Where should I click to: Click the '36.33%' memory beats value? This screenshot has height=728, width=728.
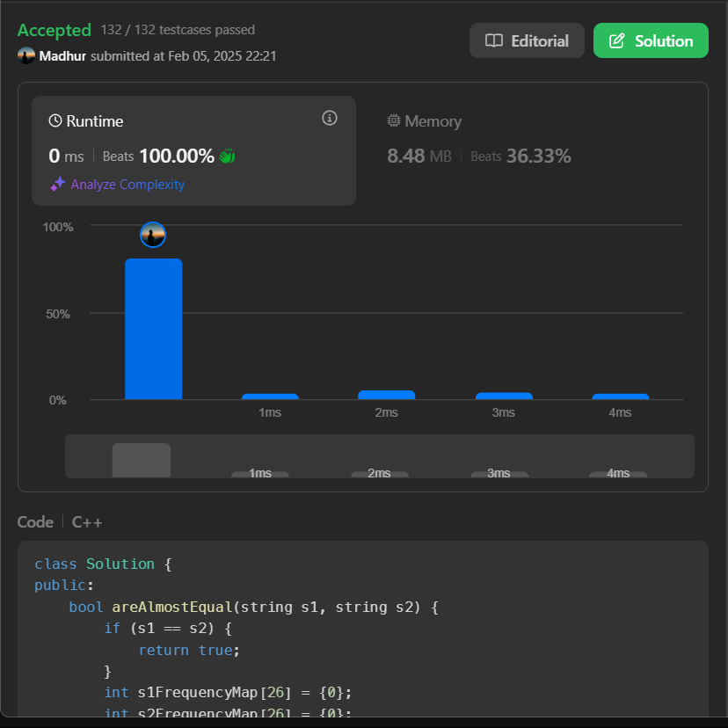(x=539, y=156)
